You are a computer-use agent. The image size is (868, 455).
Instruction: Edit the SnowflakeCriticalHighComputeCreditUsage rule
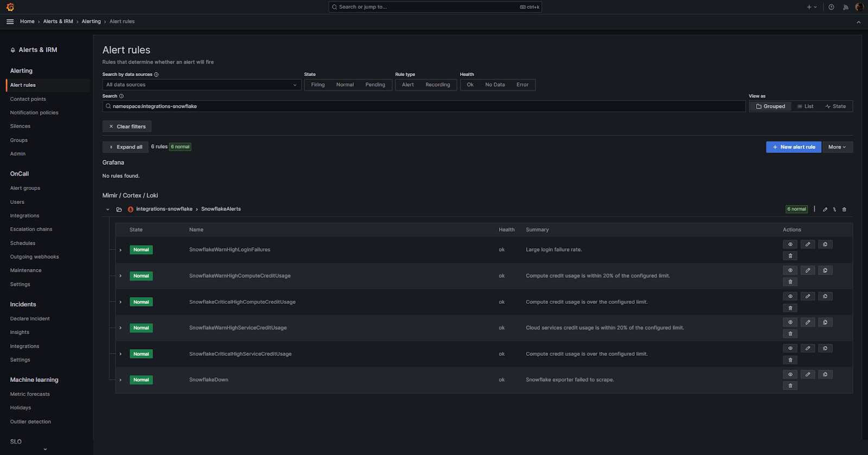[x=808, y=296]
